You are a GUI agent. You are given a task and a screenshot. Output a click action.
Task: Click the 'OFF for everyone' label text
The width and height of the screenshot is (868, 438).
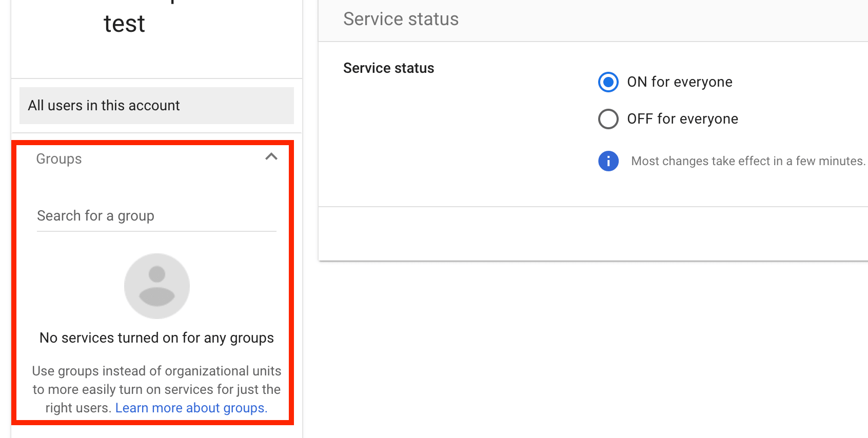click(682, 119)
